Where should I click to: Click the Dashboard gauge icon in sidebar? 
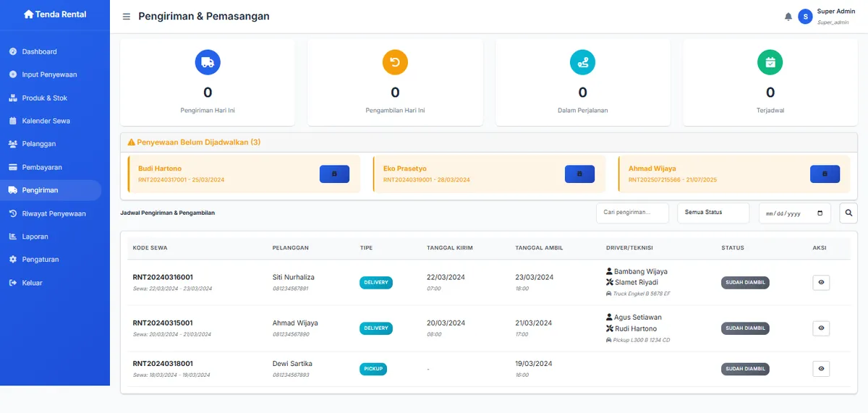pos(13,51)
